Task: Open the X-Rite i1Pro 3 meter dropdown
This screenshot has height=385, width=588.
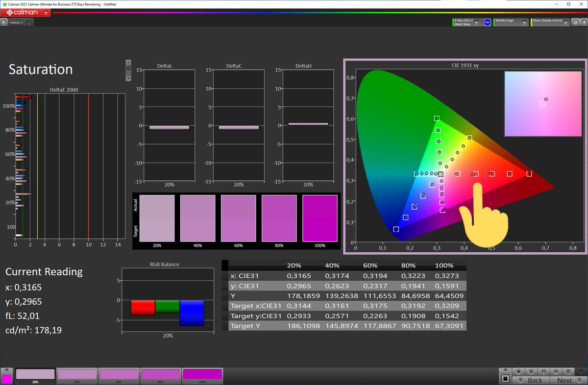Action: pos(476,23)
